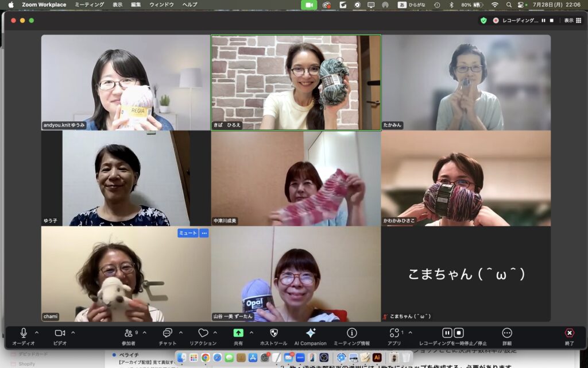The height and width of the screenshot is (368, 588).
Task: Show ミーティング情報 meeting info
Action: click(351, 333)
